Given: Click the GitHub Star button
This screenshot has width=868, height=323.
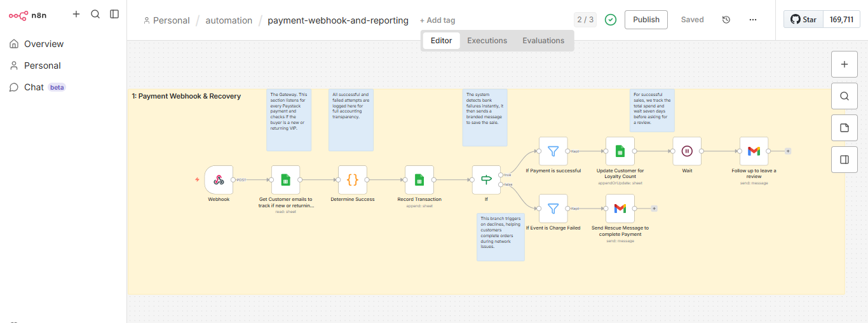Looking at the screenshot, I should point(803,20).
